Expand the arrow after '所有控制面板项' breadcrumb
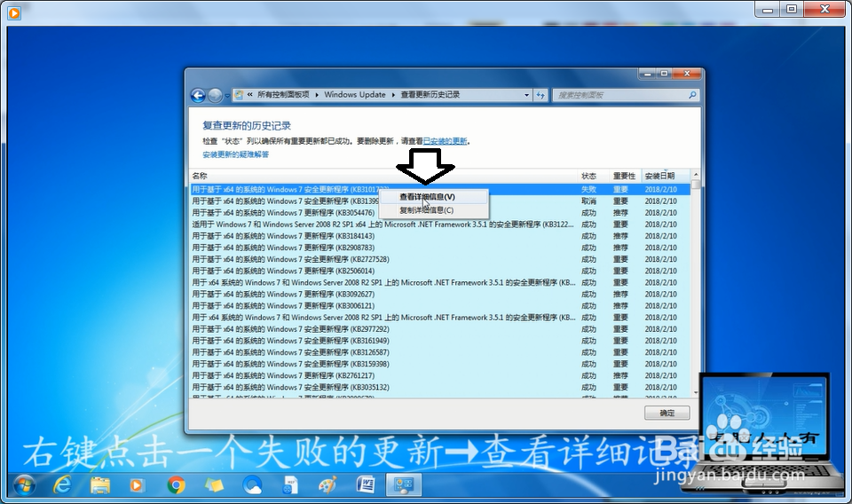The width and height of the screenshot is (852, 504). point(317,95)
